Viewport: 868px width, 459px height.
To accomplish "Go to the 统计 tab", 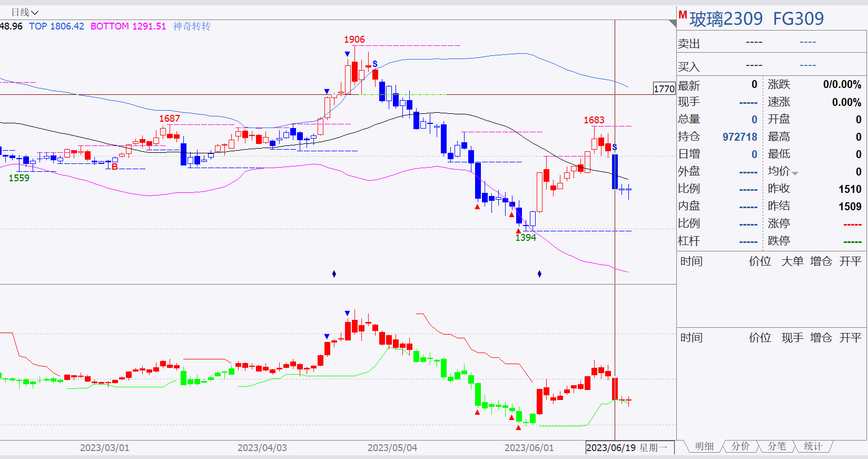I will pos(813,446).
